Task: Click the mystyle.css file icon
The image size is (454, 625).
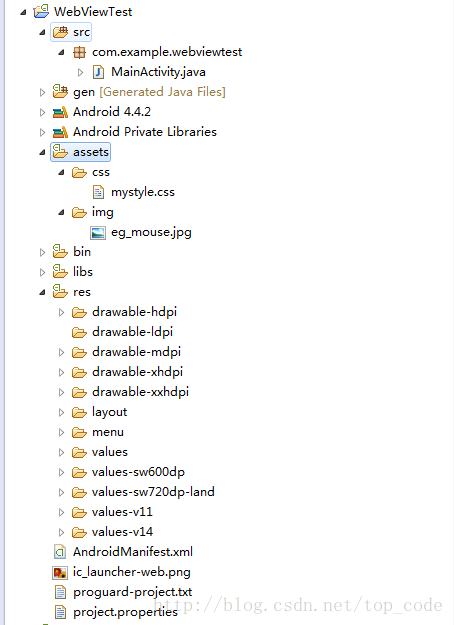Action: pyautogui.click(x=98, y=192)
